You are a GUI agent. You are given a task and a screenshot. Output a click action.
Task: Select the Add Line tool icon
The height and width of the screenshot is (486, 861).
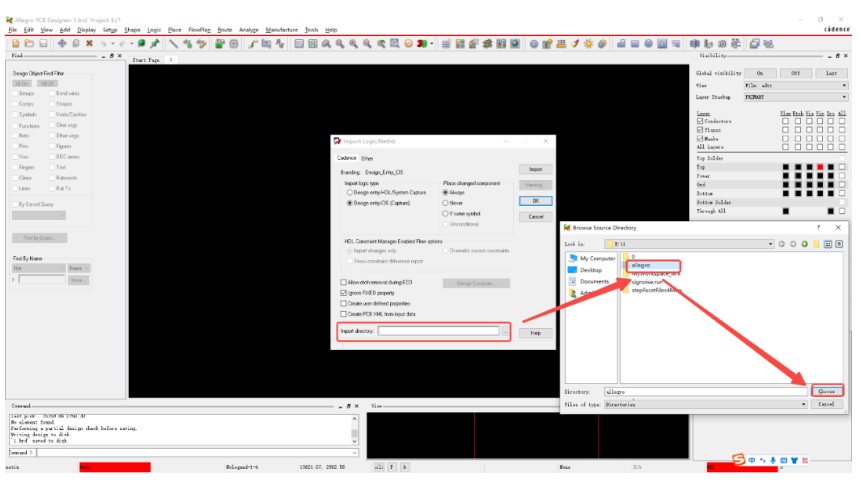coord(174,43)
